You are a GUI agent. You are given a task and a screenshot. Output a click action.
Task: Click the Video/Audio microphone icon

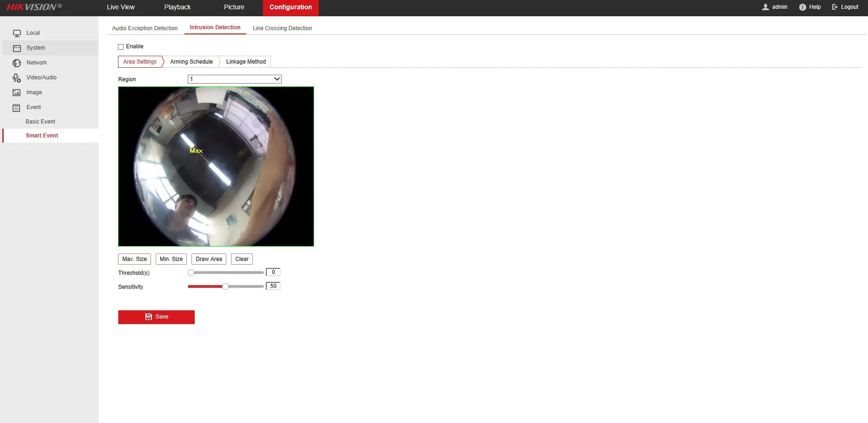17,78
